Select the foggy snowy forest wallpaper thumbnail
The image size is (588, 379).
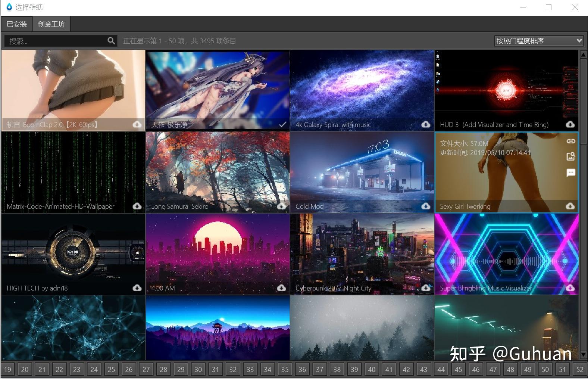point(362,327)
